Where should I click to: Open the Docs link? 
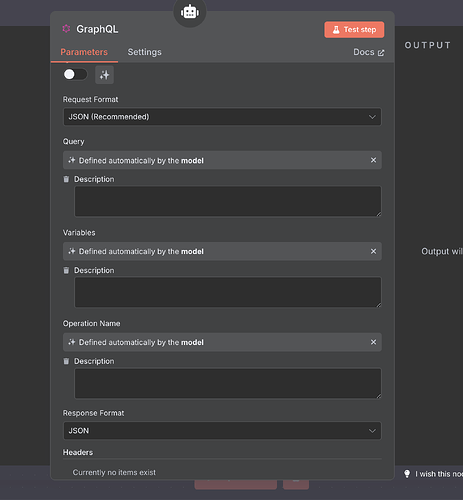tap(369, 52)
